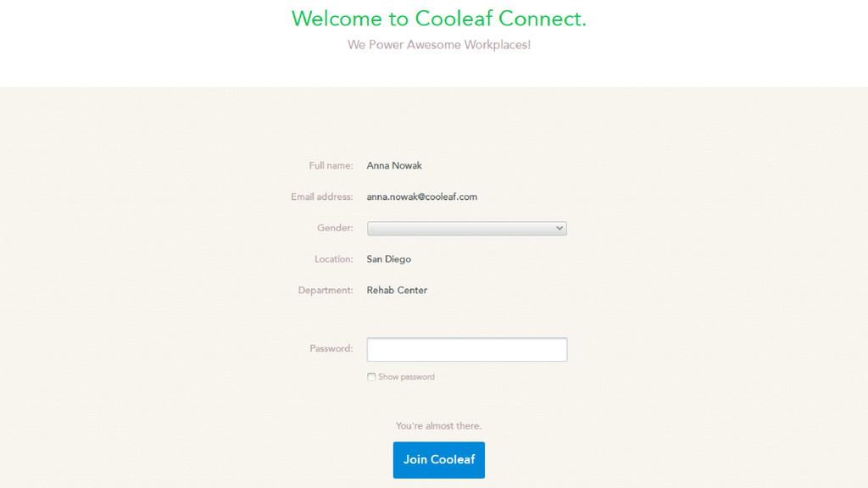This screenshot has height=488, width=868.
Task: Submit with the Join Cooleaf button
Action: coord(439,460)
